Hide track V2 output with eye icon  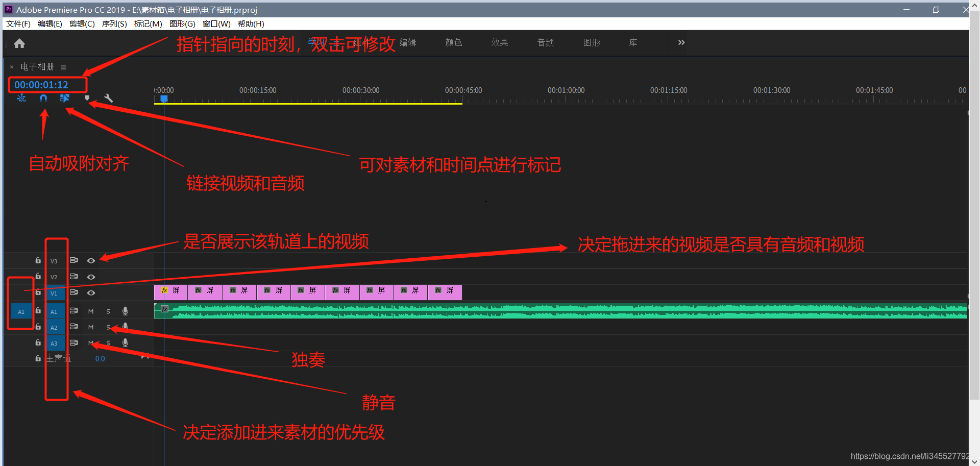[91, 277]
